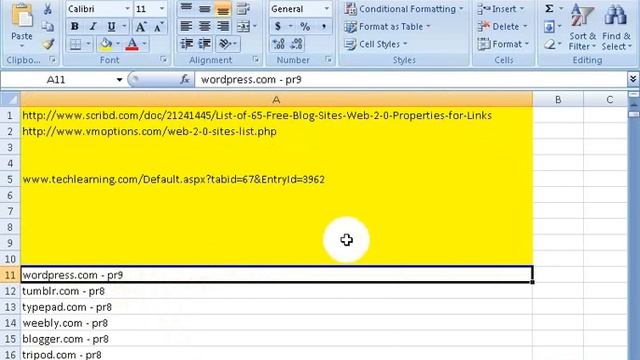Click the Copy icon in Clipboard group

click(x=48, y=27)
